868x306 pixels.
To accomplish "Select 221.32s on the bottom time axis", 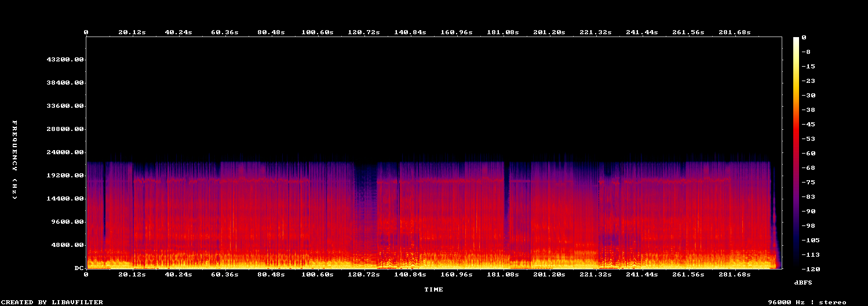I will tap(596, 275).
